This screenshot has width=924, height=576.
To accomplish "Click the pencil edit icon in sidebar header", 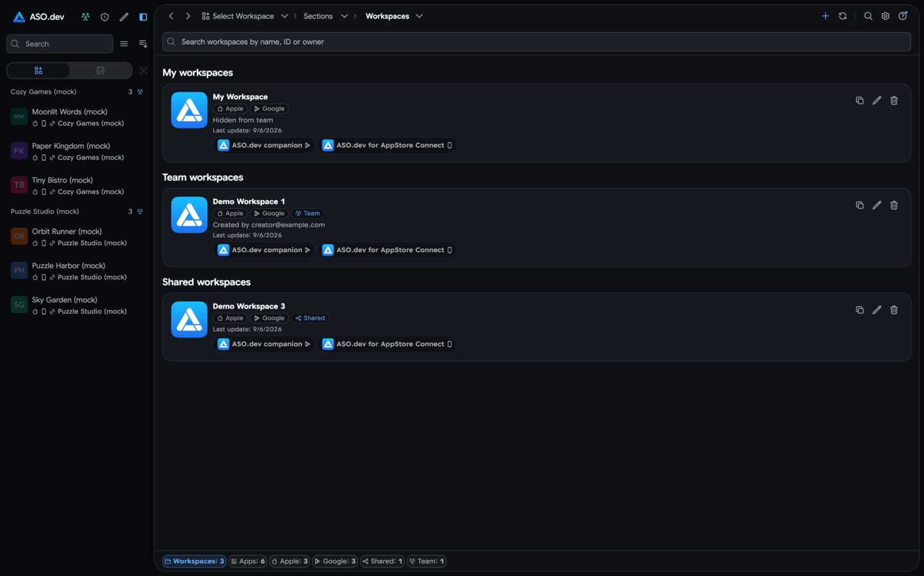I will 124,17.
